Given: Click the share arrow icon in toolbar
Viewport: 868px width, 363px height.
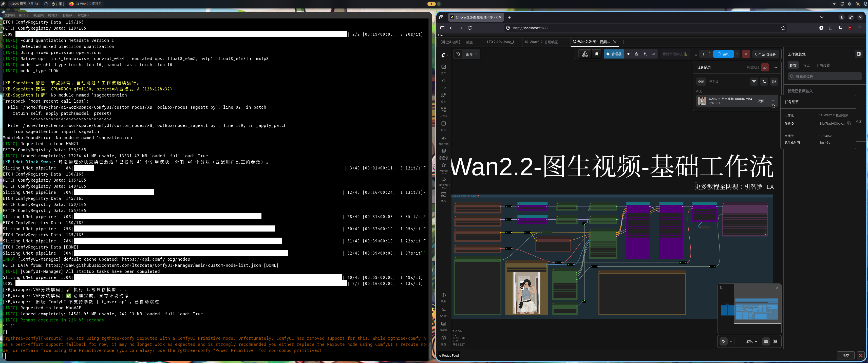Looking at the screenshot, I should coord(653,54).
